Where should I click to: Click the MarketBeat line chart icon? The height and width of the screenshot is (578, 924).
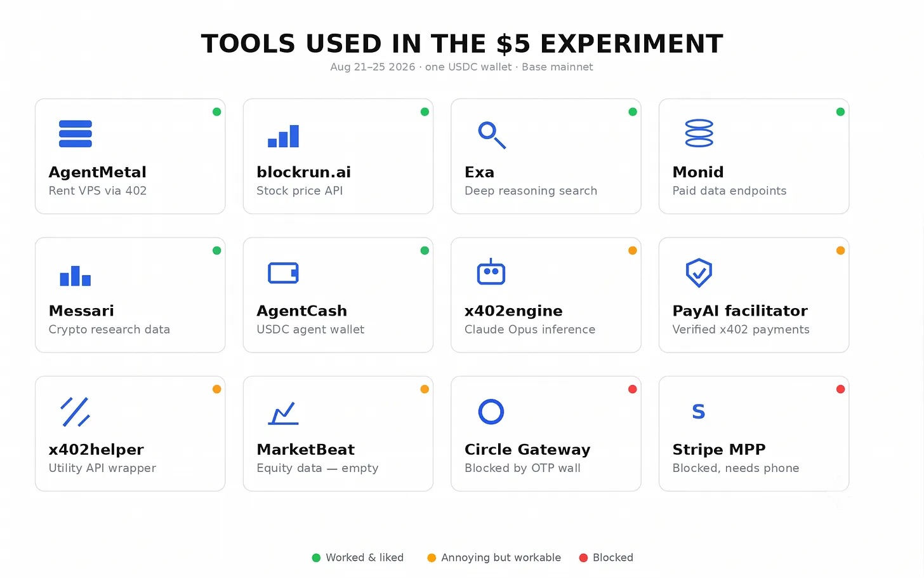point(283,413)
